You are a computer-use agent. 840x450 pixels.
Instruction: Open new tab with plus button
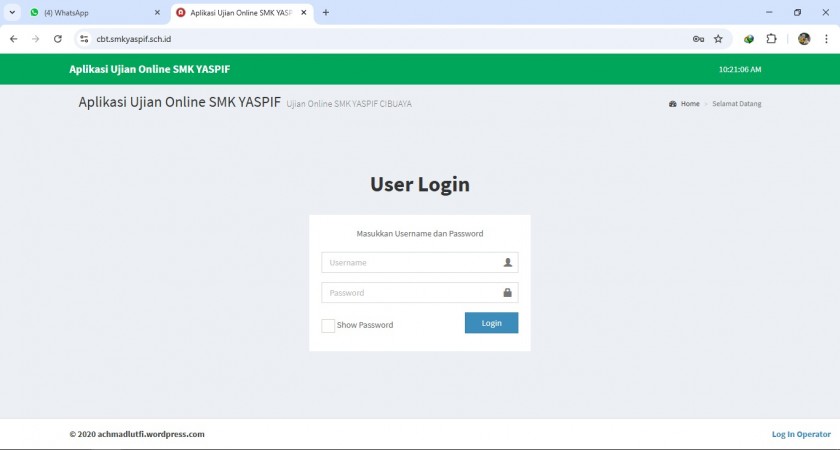click(x=326, y=12)
